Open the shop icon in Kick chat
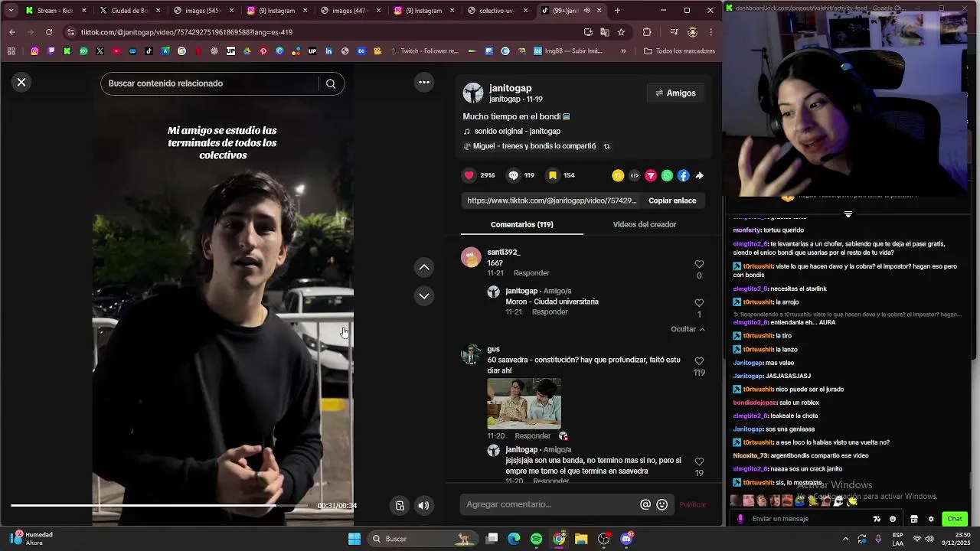980x551 pixels. (x=914, y=519)
